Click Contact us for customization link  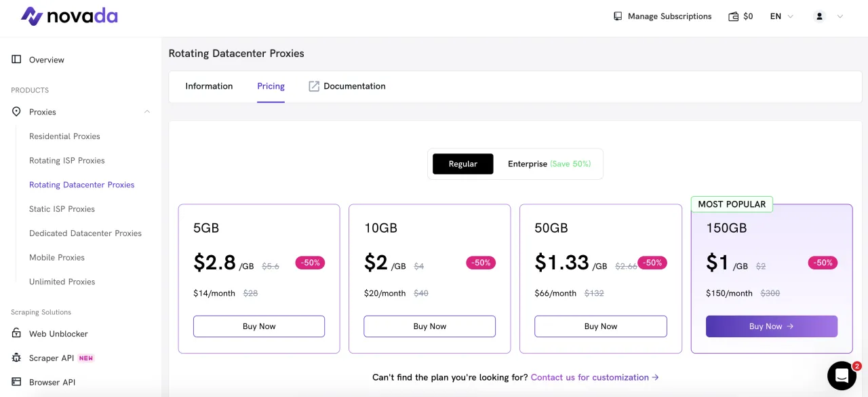coord(595,377)
